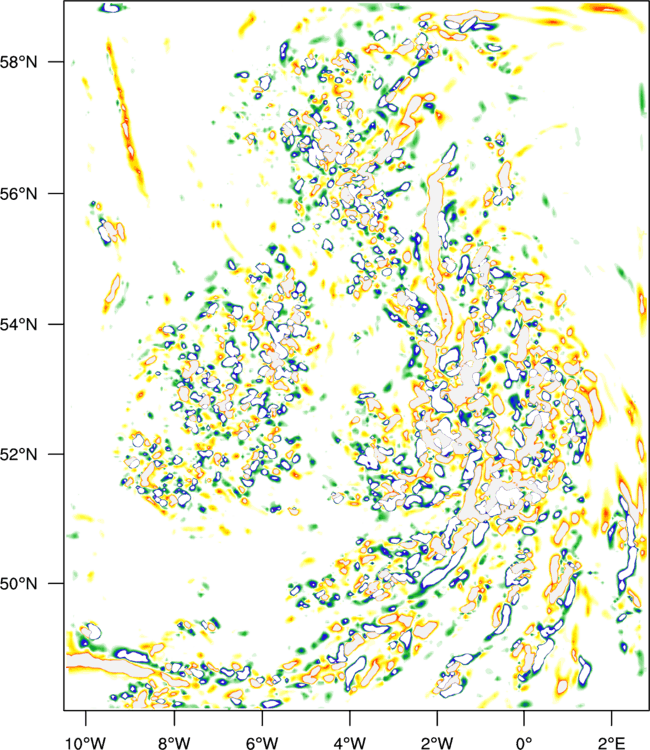Image resolution: width=650 pixels, height=750 pixels.
Task: Click the 0° longitude label
Action: [524, 743]
